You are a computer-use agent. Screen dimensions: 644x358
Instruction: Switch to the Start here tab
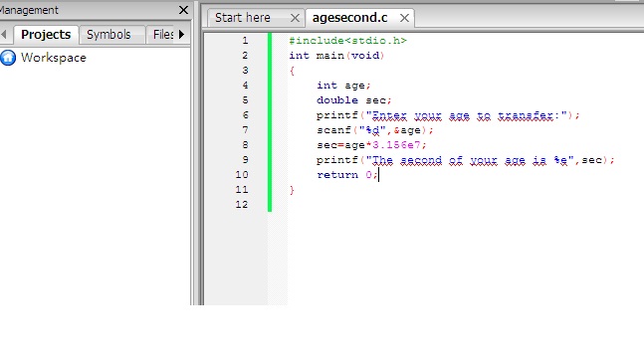(x=243, y=18)
